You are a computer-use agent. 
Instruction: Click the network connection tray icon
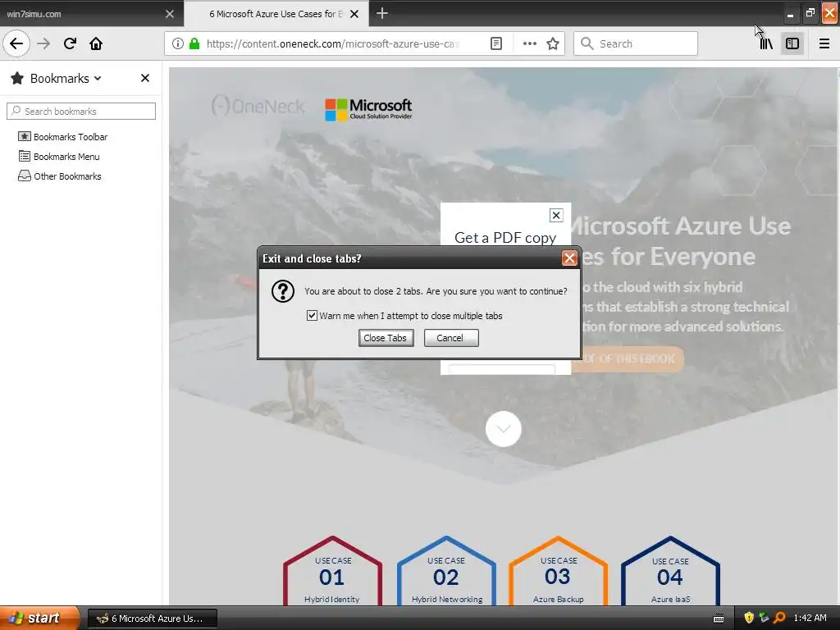(764, 618)
